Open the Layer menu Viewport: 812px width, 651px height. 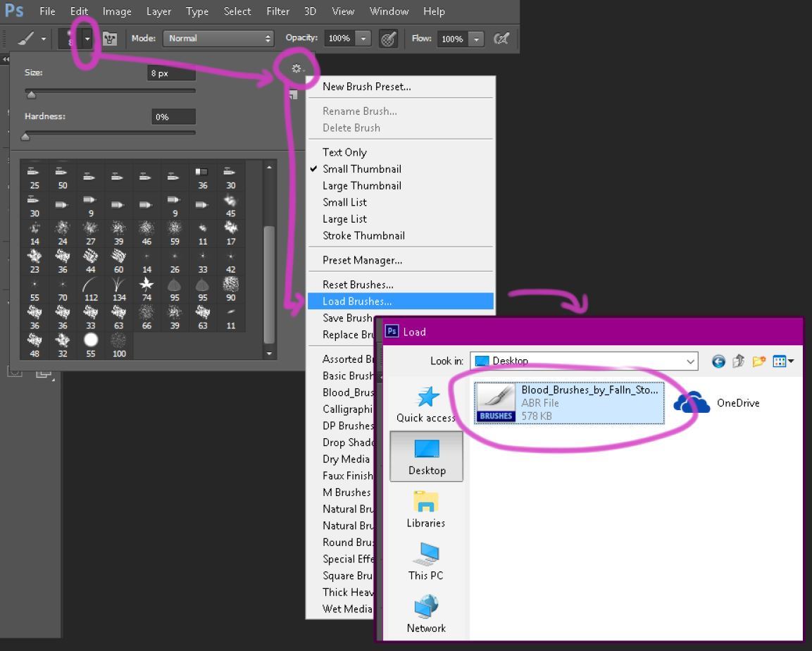(x=158, y=11)
